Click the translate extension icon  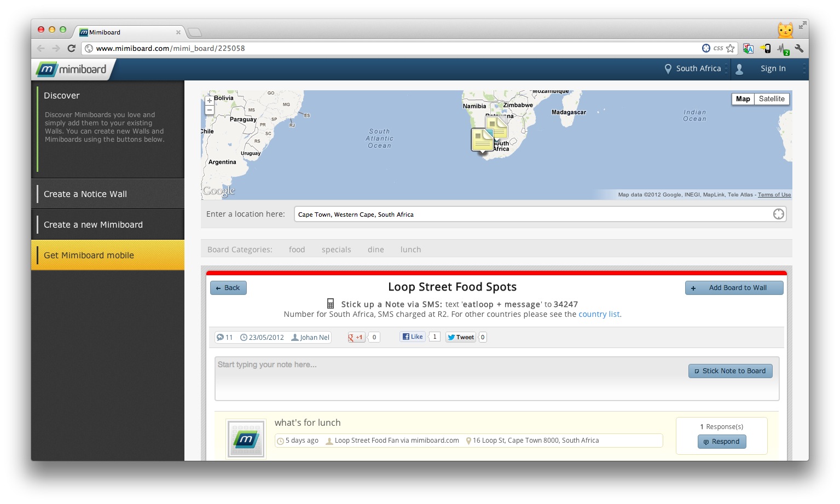[x=748, y=48]
